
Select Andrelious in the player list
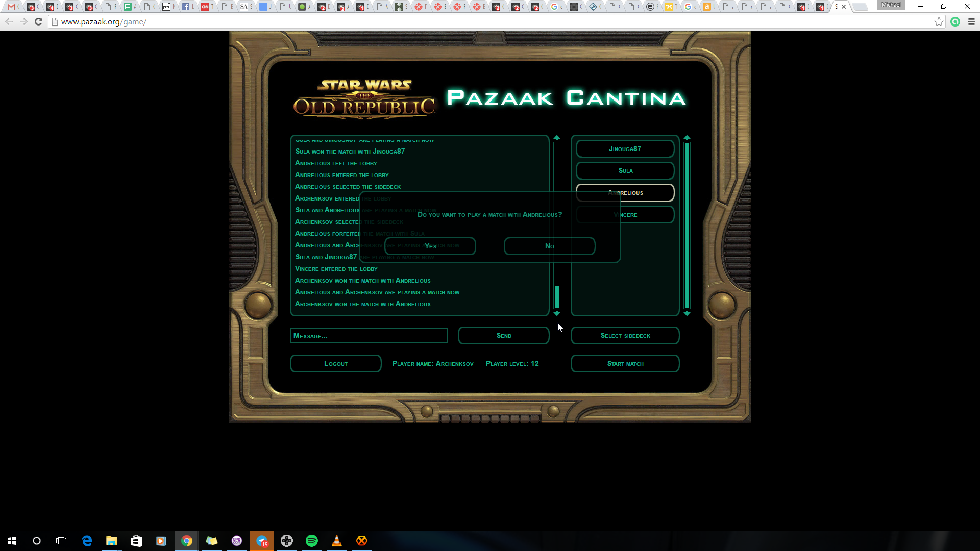coord(625,192)
